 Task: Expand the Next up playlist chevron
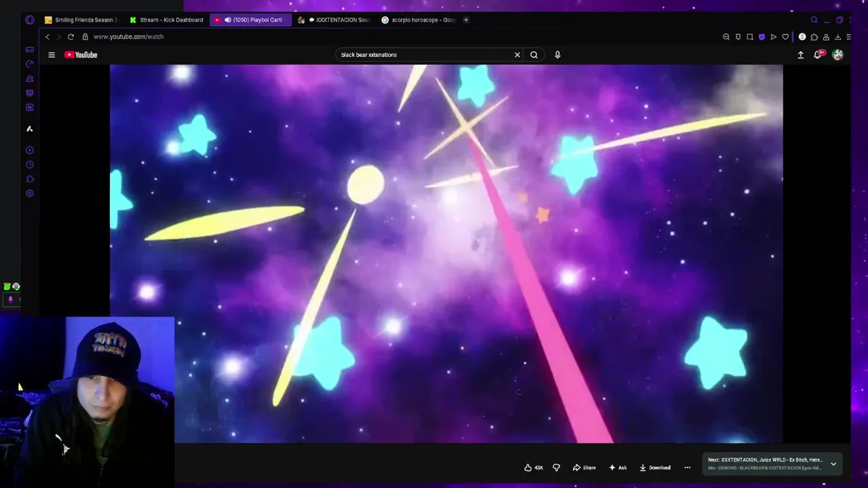pos(833,464)
